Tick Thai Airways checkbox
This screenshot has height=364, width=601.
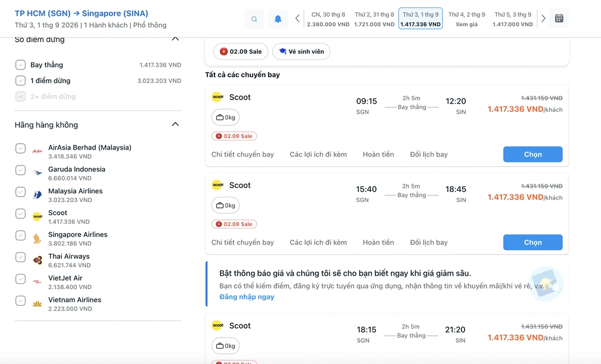(20, 257)
